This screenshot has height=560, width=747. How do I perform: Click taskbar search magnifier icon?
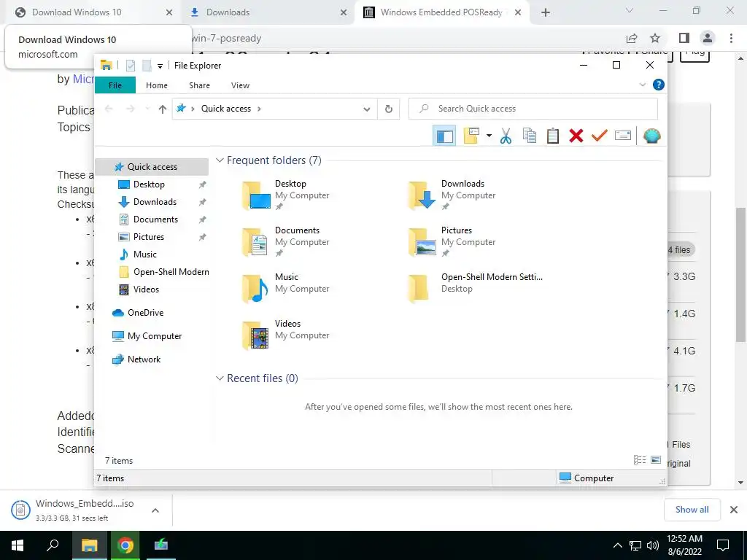[53, 545]
